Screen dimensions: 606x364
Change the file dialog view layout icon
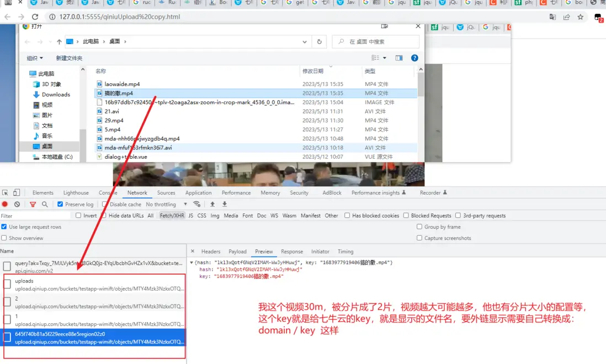(x=375, y=58)
